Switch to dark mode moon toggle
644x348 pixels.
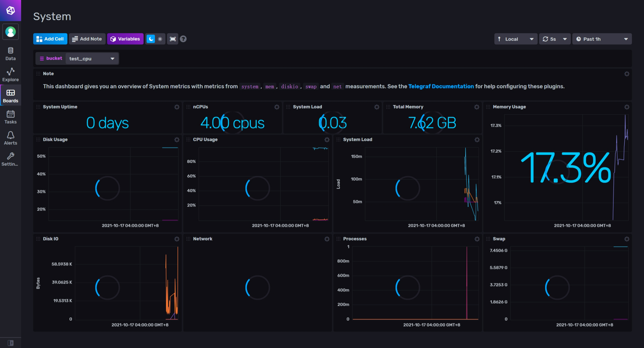(151, 39)
